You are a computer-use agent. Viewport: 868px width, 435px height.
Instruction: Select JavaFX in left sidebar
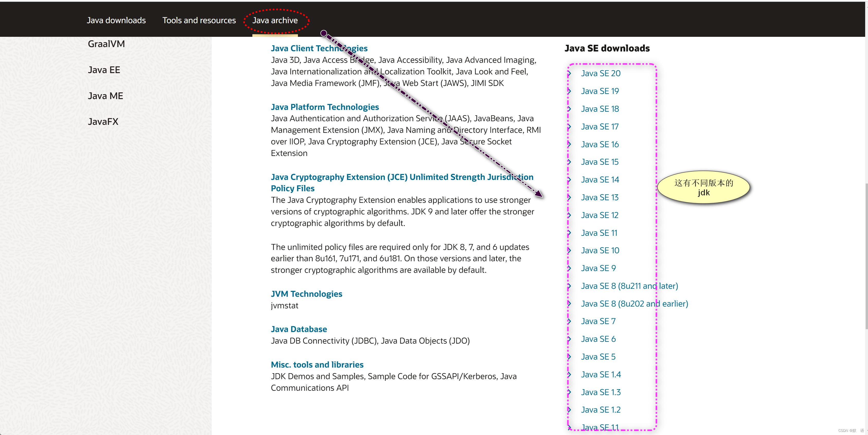coord(103,122)
